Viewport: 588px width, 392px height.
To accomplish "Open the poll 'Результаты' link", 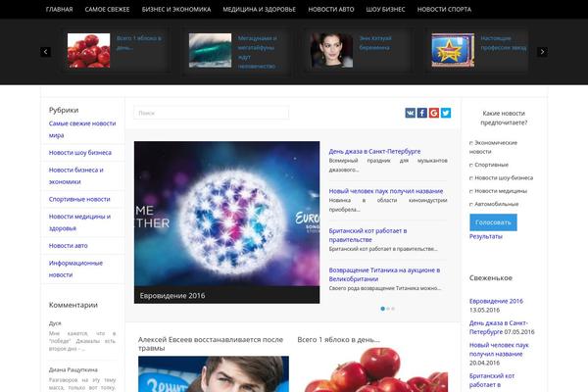I will 486,236.
